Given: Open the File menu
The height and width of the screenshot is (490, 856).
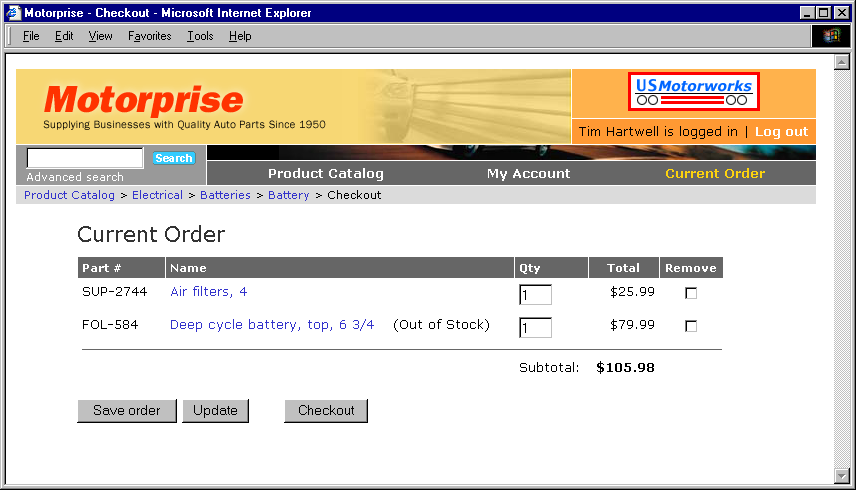Looking at the screenshot, I should coord(31,36).
